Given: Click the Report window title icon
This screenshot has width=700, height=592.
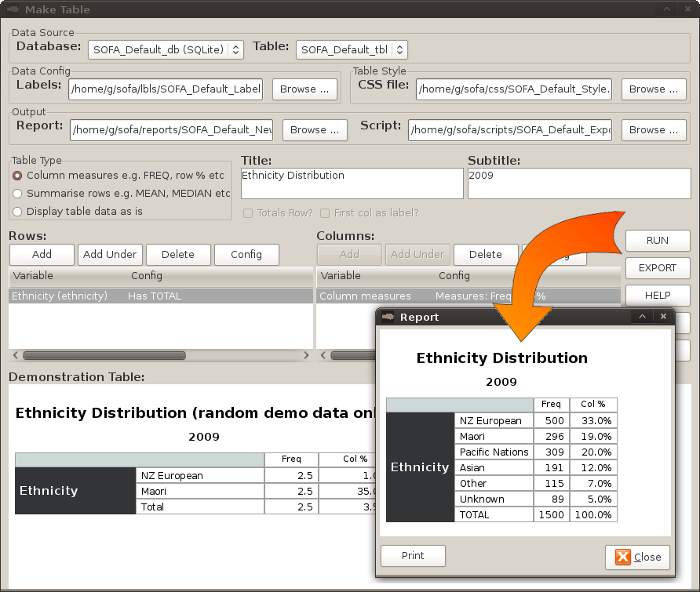Looking at the screenshot, I should coord(388,317).
